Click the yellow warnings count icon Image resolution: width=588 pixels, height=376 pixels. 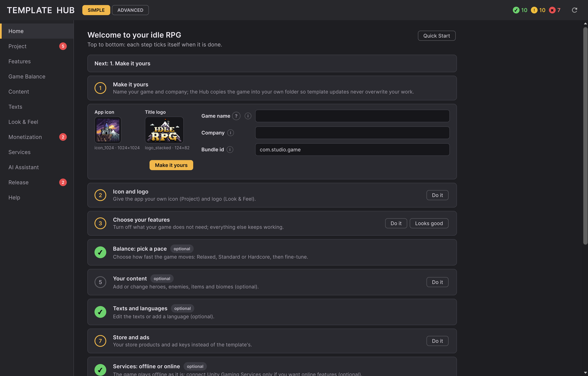click(x=534, y=10)
